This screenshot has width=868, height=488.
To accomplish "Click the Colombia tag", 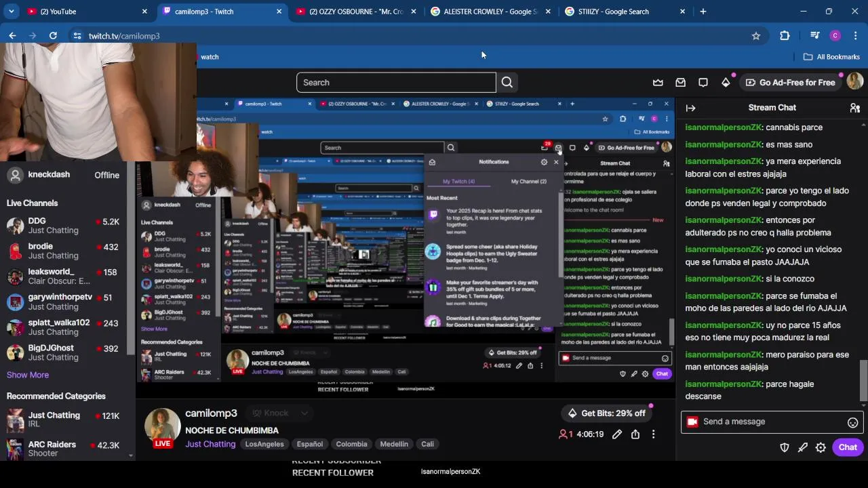I will click(x=351, y=444).
